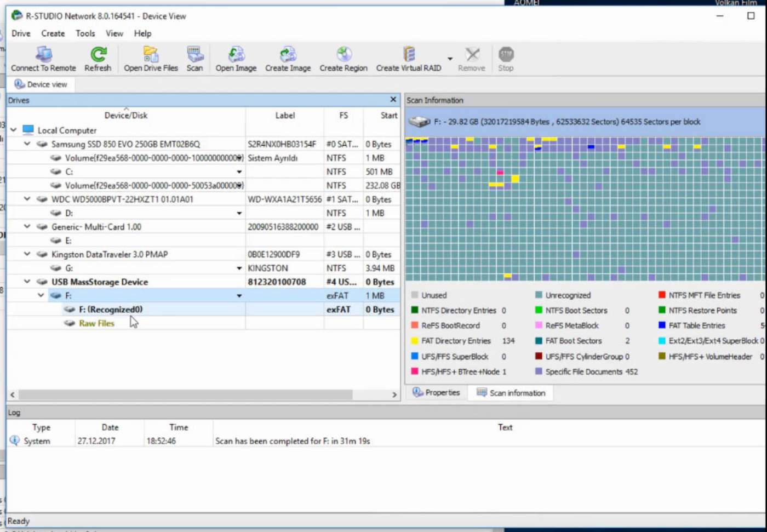
Task: Select the Raw Files entry
Action: (x=96, y=323)
